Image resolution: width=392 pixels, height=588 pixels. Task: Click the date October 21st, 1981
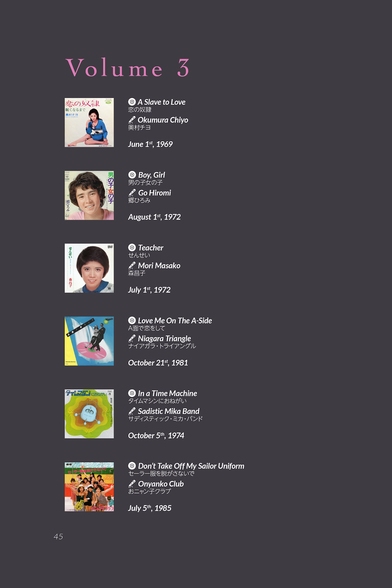coord(158,363)
